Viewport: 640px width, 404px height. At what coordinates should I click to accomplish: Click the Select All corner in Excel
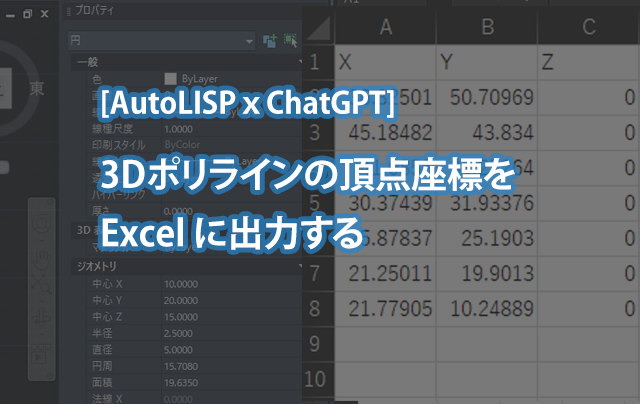click(315, 26)
